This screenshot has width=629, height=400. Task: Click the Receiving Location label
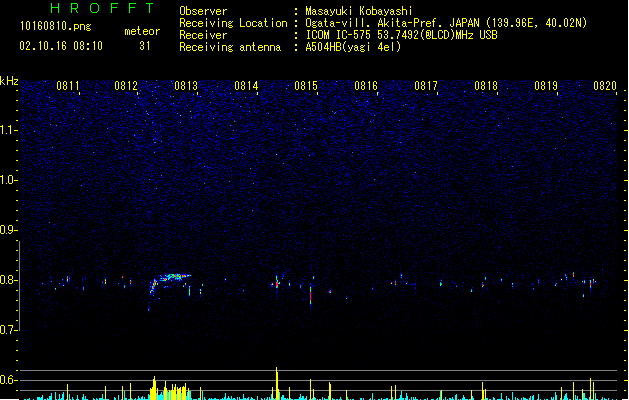click(233, 23)
